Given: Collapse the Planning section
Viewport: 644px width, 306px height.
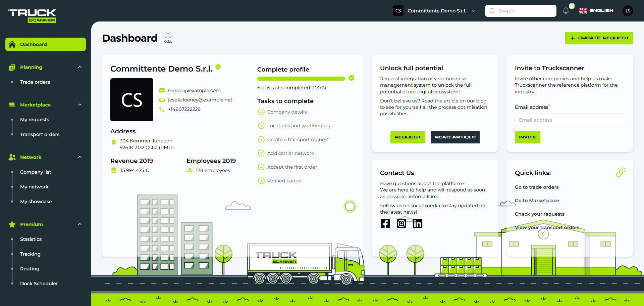Looking at the screenshot, I should click(x=80, y=67).
